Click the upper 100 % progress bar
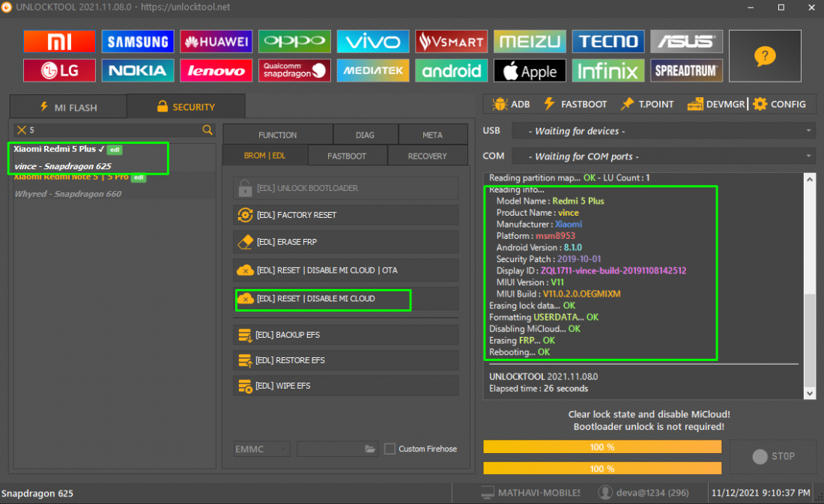824x504 pixels. coord(602,447)
